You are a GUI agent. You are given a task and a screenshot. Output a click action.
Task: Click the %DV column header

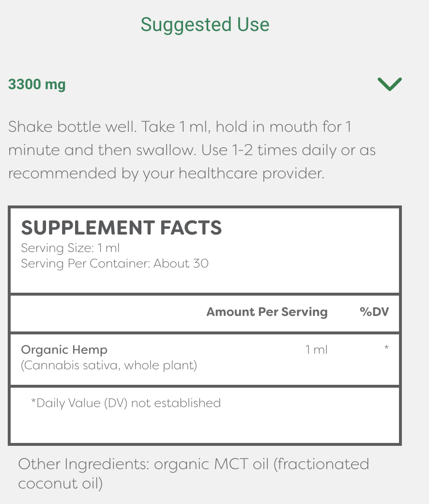[374, 312]
